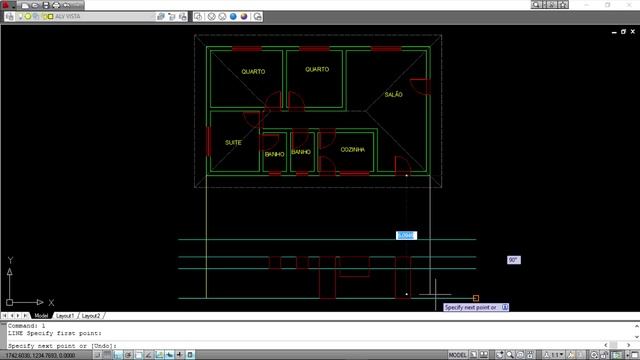Screen dimensions: 640x360
Task: Click the last-tab navigation arrow
Action: coord(25,316)
